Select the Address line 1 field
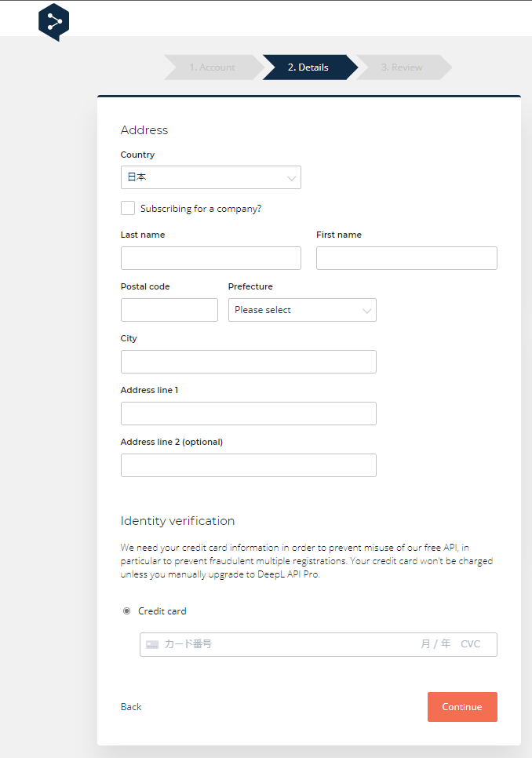532x758 pixels. tap(248, 414)
